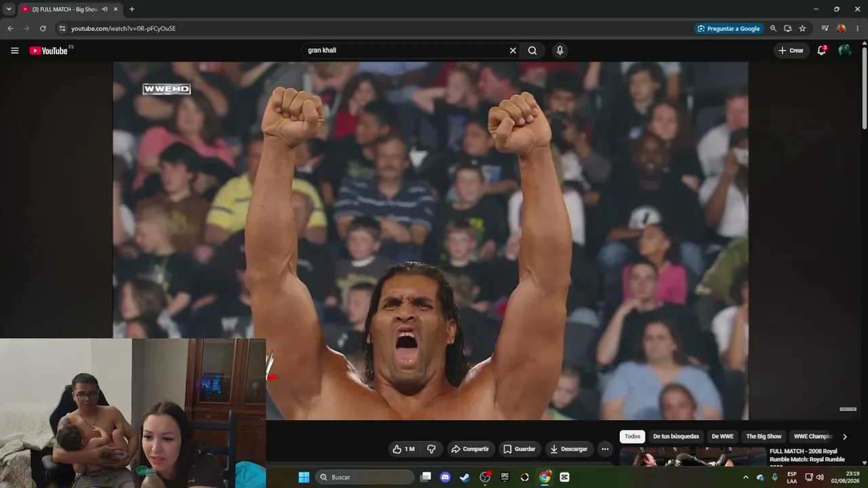
Task: Open the tab search dropdown arrow
Action: coord(9,9)
